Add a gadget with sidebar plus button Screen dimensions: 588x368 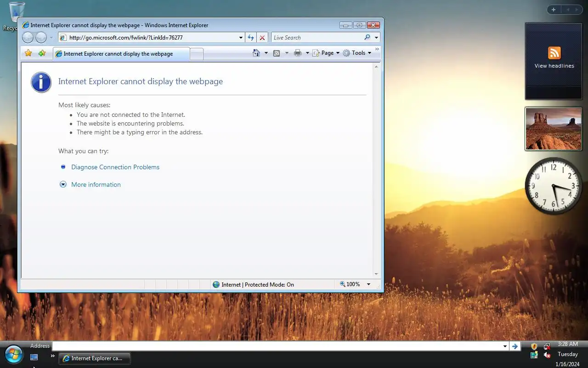[554, 10]
